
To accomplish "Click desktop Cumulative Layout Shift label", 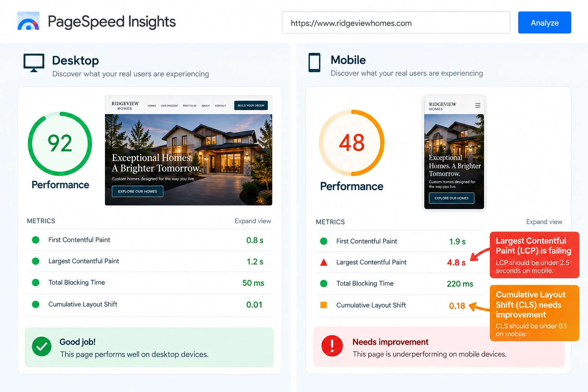I will click(83, 304).
